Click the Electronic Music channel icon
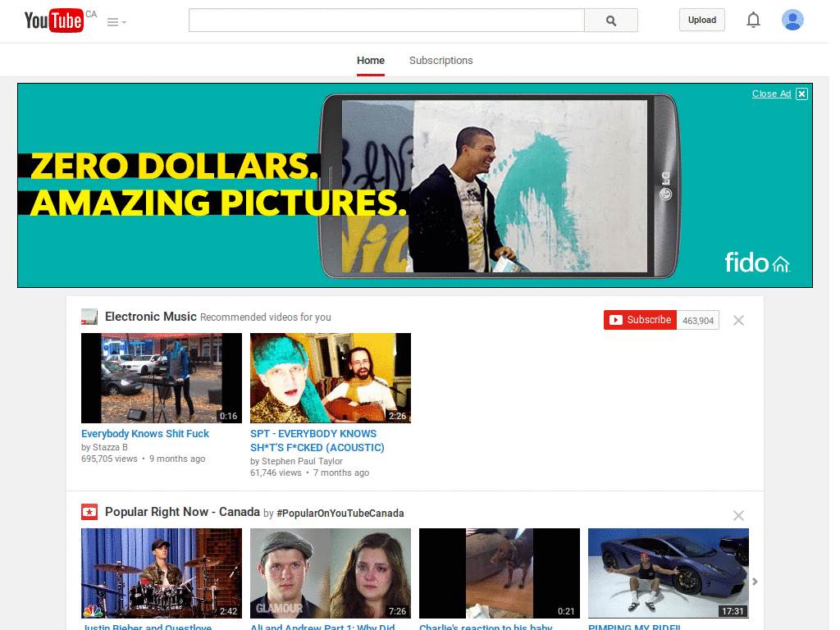 click(x=89, y=317)
